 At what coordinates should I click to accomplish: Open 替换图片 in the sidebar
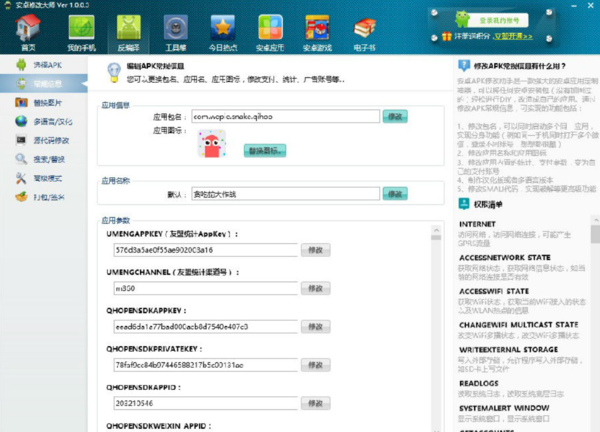pyautogui.click(x=44, y=103)
